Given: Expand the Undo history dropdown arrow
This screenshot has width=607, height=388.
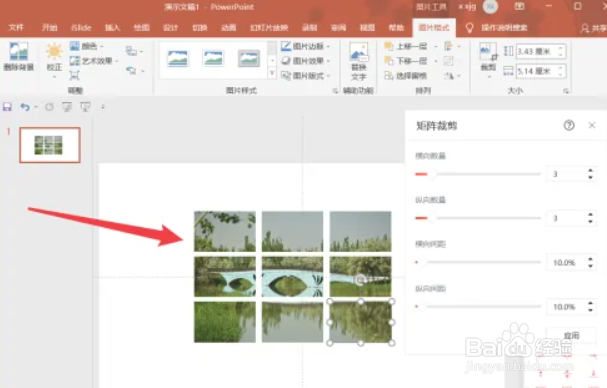Looking at the screenshot, I should tap(36, 107).
